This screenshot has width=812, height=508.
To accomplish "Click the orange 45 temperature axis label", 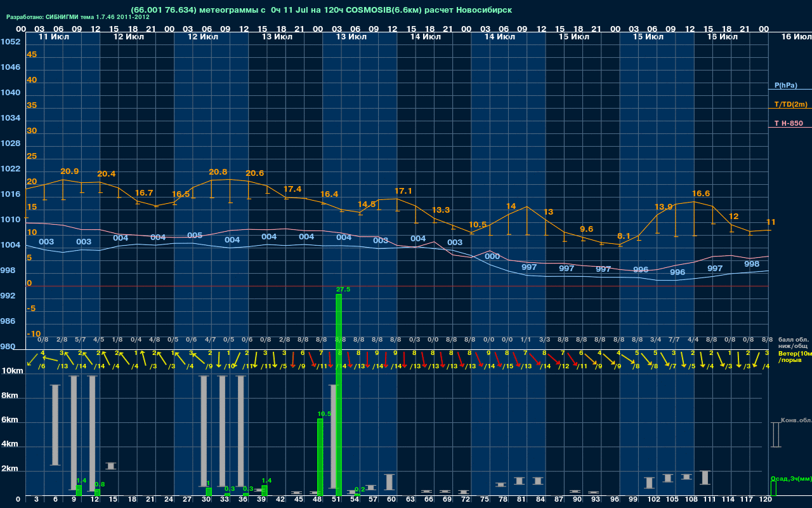I will [32, 55].
